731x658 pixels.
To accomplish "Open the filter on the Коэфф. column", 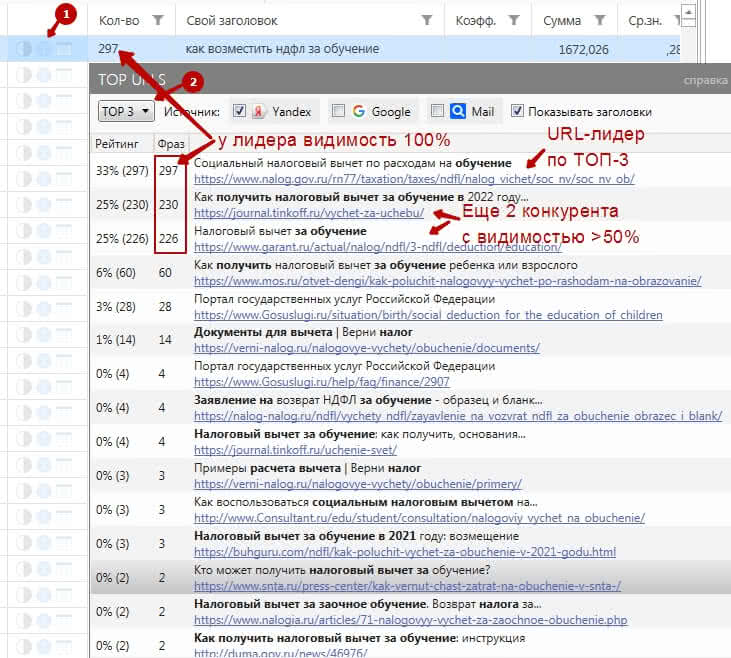I will coord(514,20).
